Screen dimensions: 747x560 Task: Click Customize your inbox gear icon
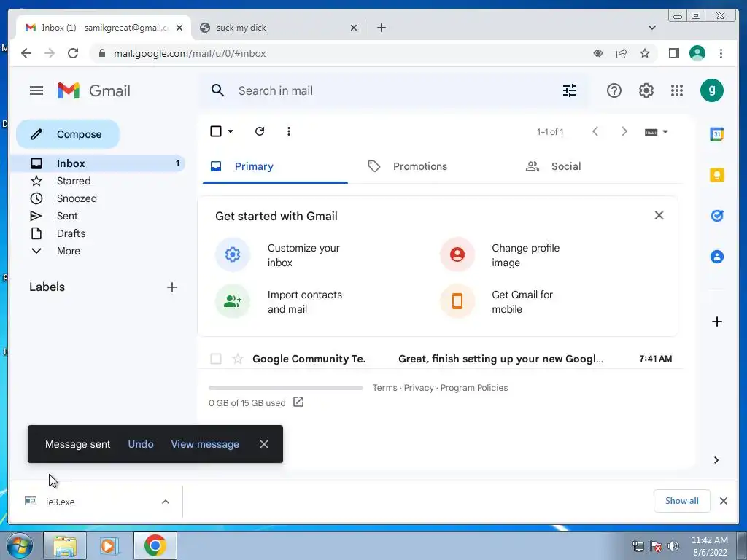(x=233, y=254)
